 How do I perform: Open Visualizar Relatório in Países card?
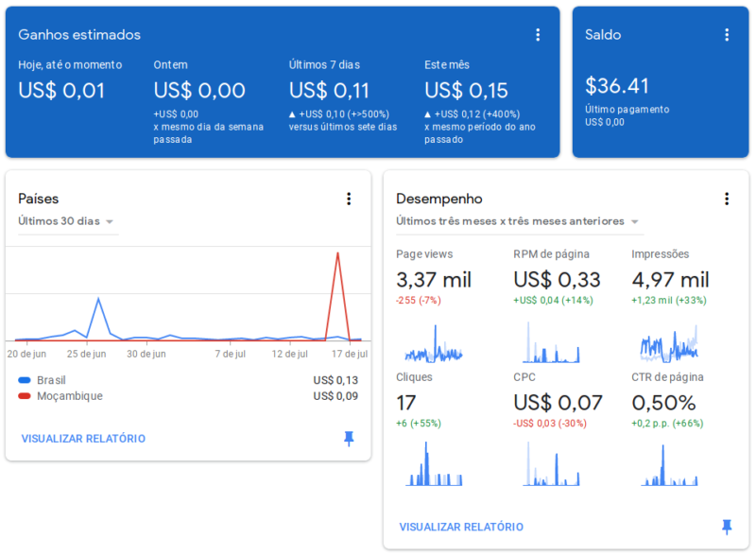(x=83, y=439)
